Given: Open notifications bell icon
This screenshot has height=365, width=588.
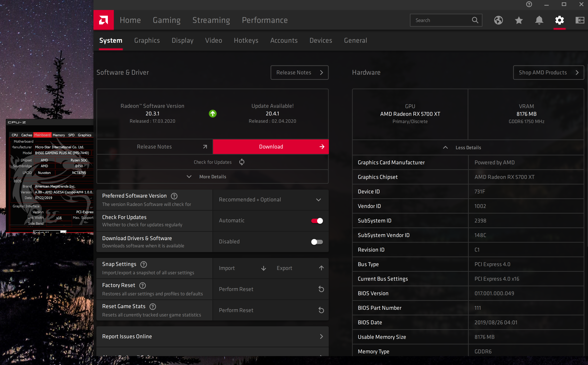Looking at the screenshot, I should [539, 20].
